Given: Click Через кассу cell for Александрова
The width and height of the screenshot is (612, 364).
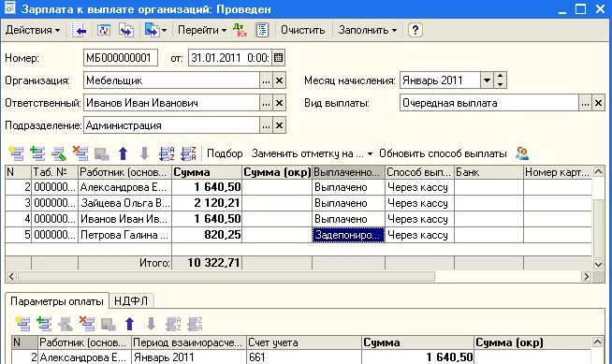Looking at the screenshot, I should [419, 188].
